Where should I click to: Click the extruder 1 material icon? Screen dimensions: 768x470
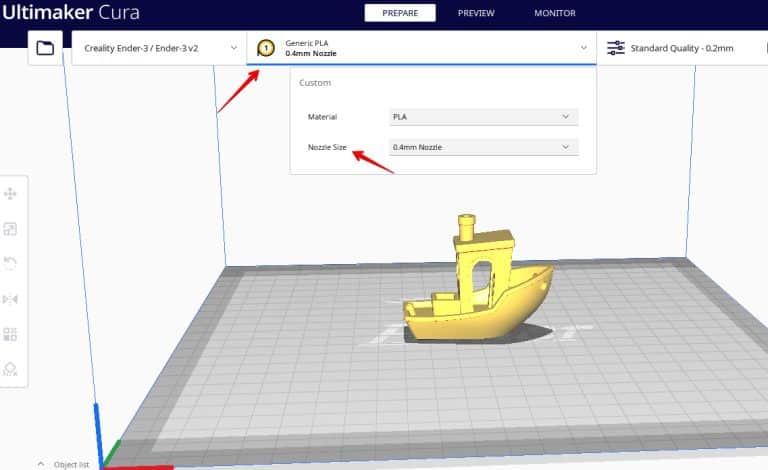pos(266,48)
